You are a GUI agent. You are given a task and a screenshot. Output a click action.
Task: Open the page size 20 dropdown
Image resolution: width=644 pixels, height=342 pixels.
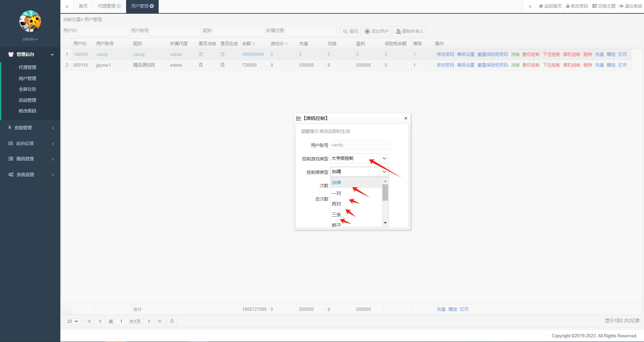[x=72, y=321]
